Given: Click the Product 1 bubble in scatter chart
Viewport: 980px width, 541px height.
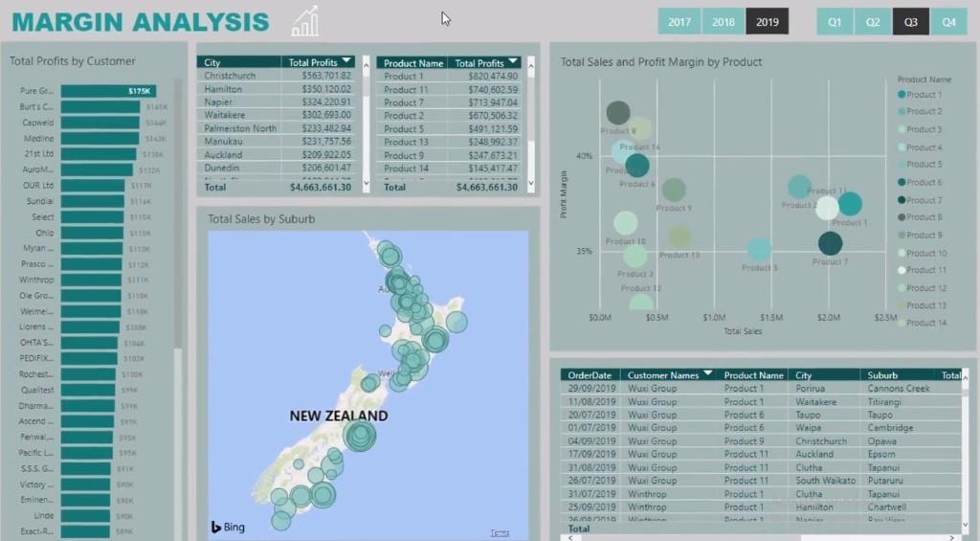Looking at the screenshot, I should [850, 203].
